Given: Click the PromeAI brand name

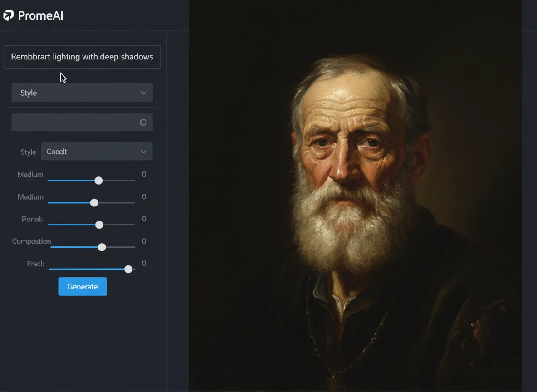Looking at the screenshot, I should click(40, 15).
